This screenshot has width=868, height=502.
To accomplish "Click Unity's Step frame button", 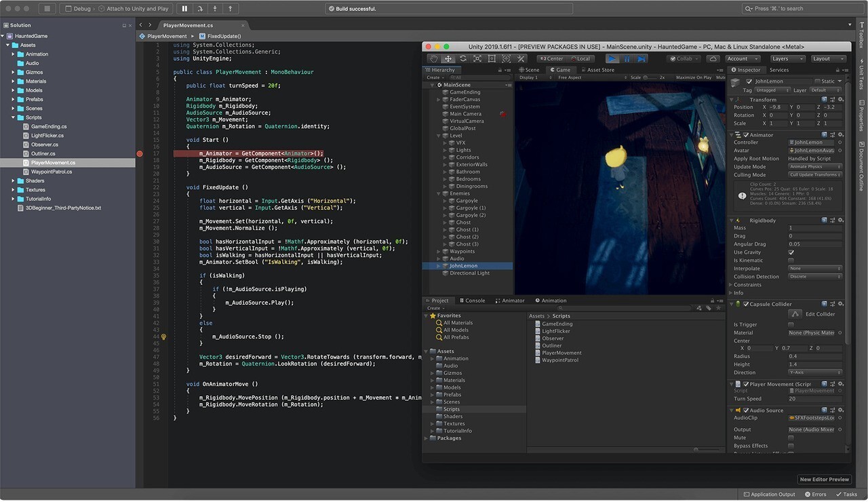I will point(642,58).
